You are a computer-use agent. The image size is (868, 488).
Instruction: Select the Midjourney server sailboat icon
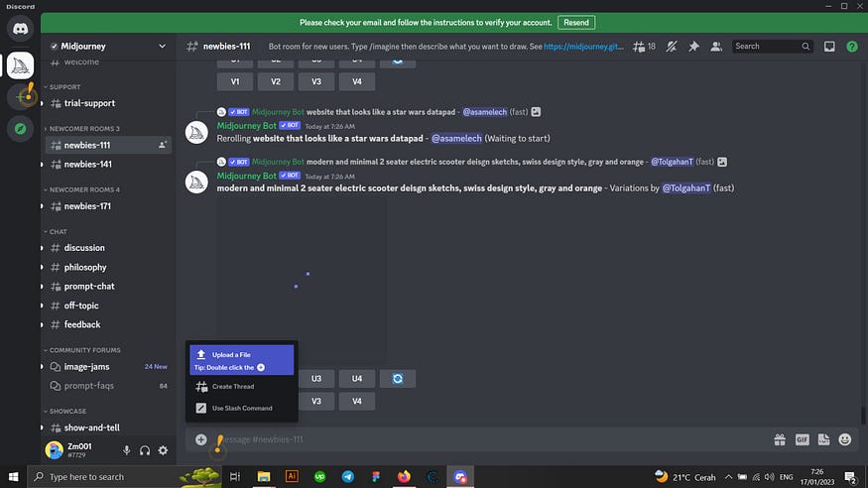tap(21, 65)
